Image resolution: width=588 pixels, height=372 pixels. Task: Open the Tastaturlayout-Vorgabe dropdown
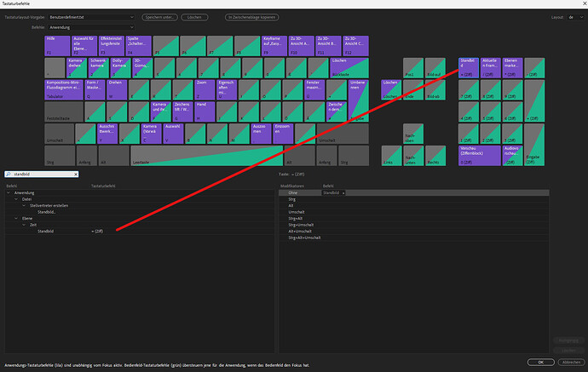point(91,17)
